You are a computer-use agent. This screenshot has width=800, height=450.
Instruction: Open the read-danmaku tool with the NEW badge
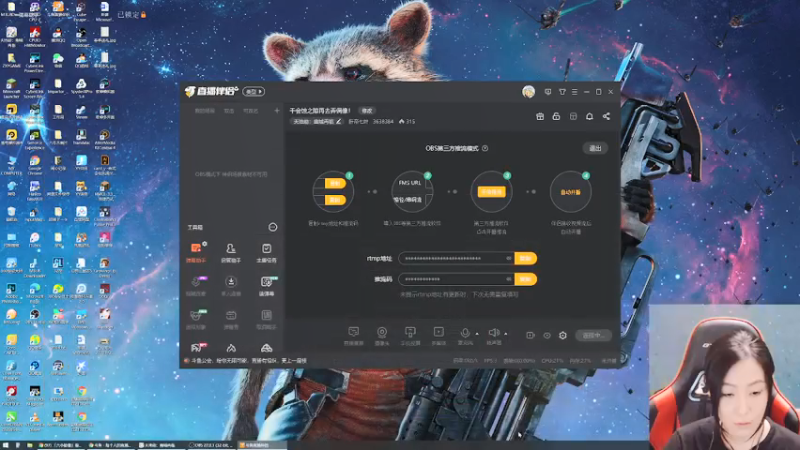point(266,285)
